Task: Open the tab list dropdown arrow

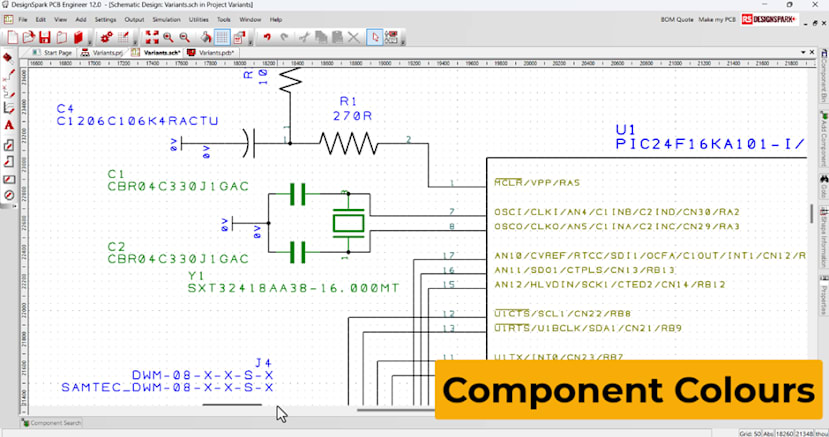Action: pyautogui.click(x=803, y=52)
